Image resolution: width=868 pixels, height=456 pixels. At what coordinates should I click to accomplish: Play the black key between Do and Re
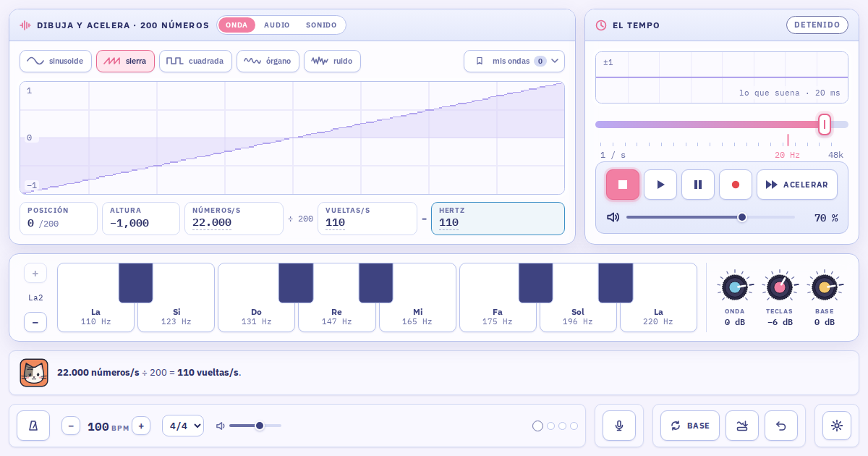tap(296, 282)
